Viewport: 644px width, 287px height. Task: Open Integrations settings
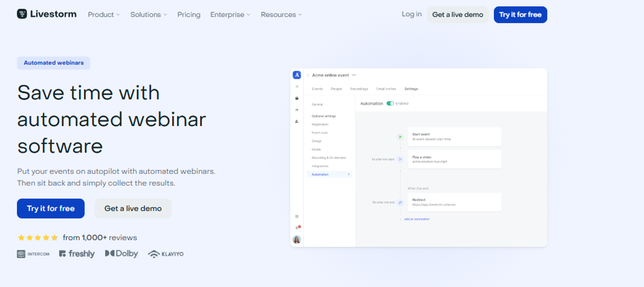(320, 166)
